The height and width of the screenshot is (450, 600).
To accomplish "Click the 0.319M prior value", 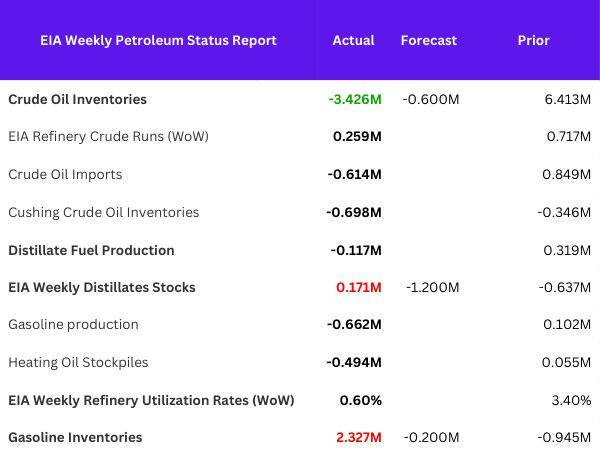I will 567,250.
